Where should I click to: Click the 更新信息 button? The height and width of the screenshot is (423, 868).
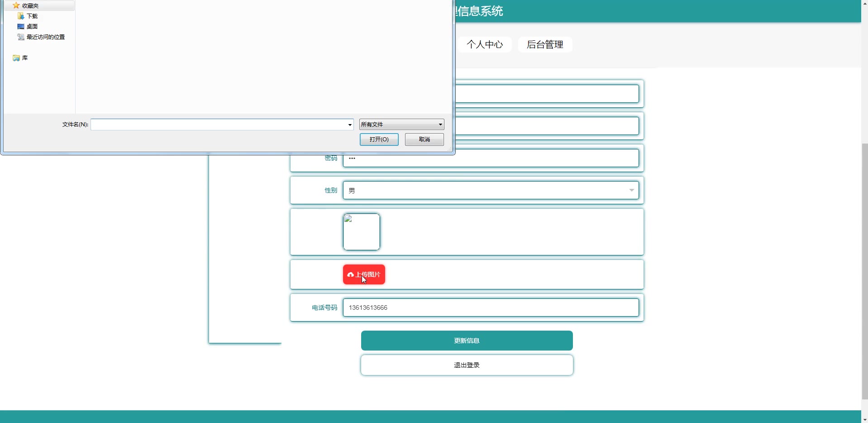(467, 341)
